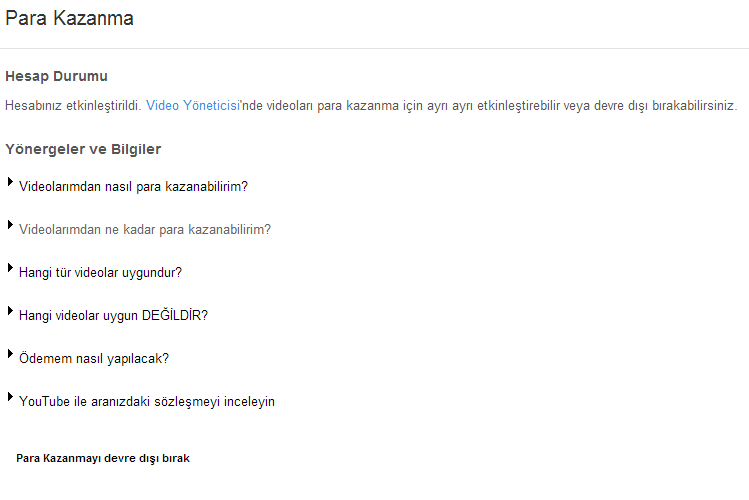The height and width of the screenshot is (500, 749).
Task: Click text 'Ödemem nasıl yapılacak?'
Action: pyautogui.click(x=94, y=359)
